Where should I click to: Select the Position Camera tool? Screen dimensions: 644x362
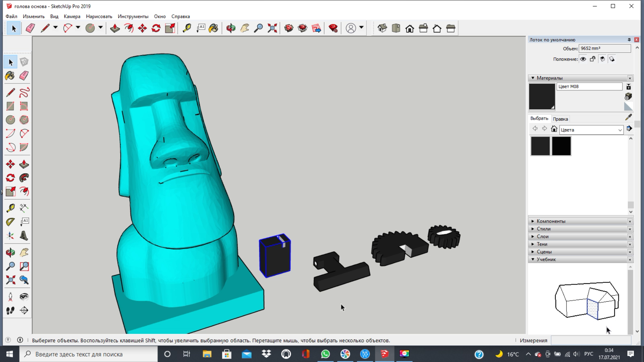tap(10, 297)
